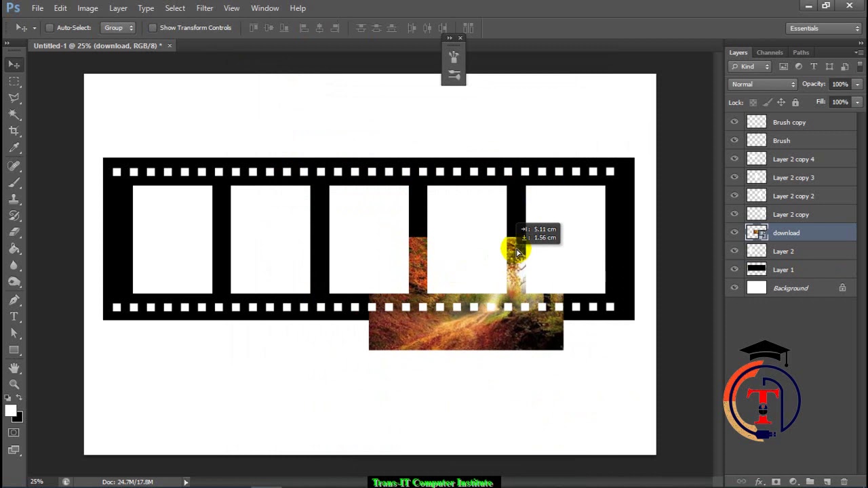This screenshot has height=488, width=868.
Task: Select the Horizontal Type tool
Action: click(x=14, y=317)
